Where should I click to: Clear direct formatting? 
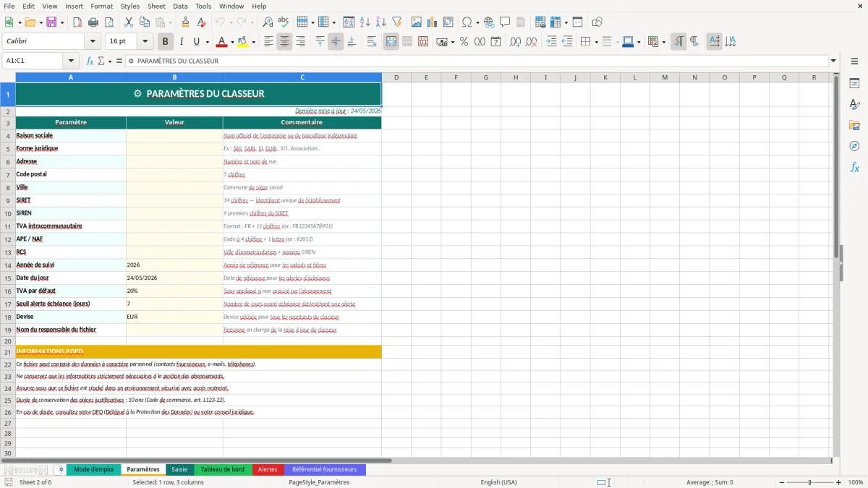pyautogui.click(x=201, y=22)
